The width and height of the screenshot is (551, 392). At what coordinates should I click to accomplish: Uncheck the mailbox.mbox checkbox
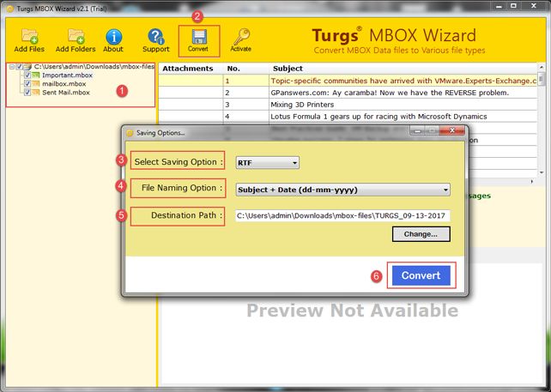pos(27,83)
